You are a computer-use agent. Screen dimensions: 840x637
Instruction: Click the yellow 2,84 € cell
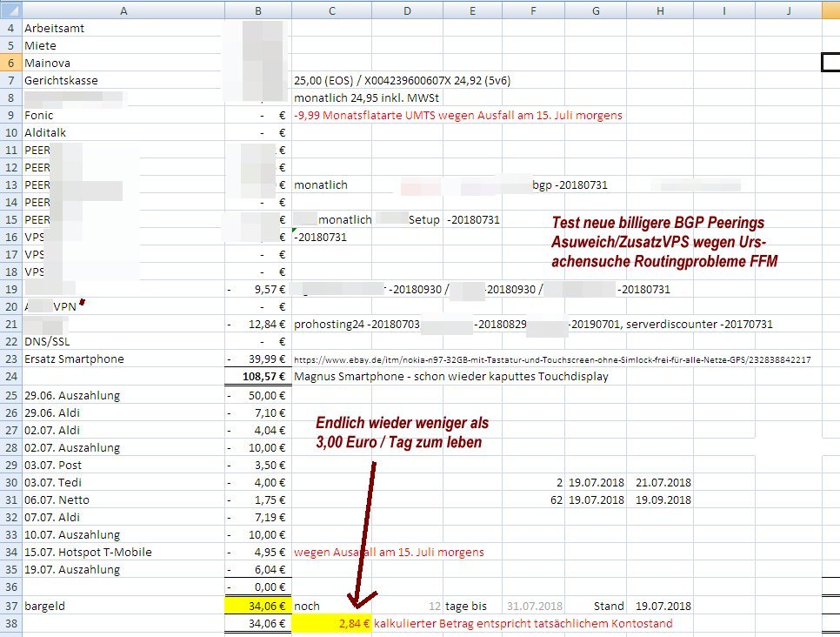331,623
